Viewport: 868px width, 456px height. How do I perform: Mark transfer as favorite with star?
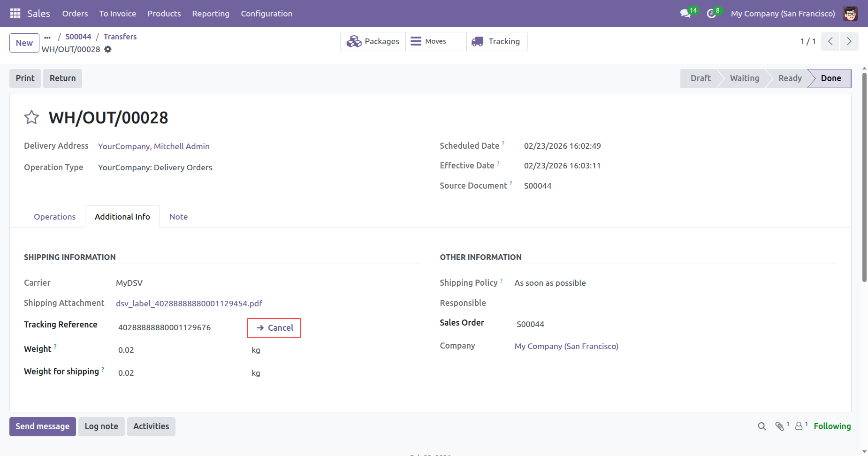[31, 117]
